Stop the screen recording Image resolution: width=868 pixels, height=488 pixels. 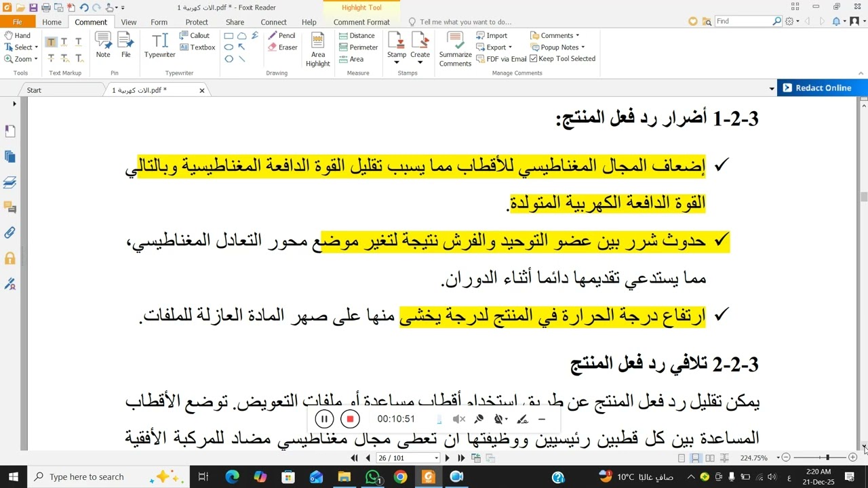pos(350,420)
